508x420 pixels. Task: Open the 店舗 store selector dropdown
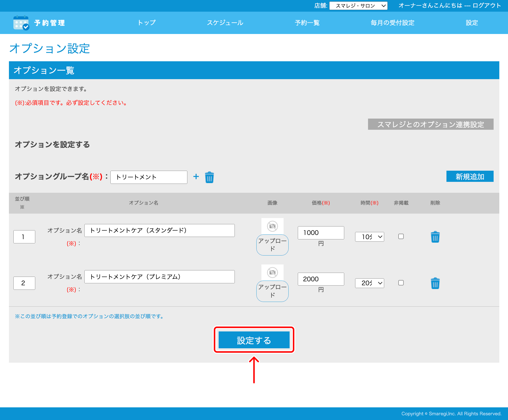[x=358, y=5]
